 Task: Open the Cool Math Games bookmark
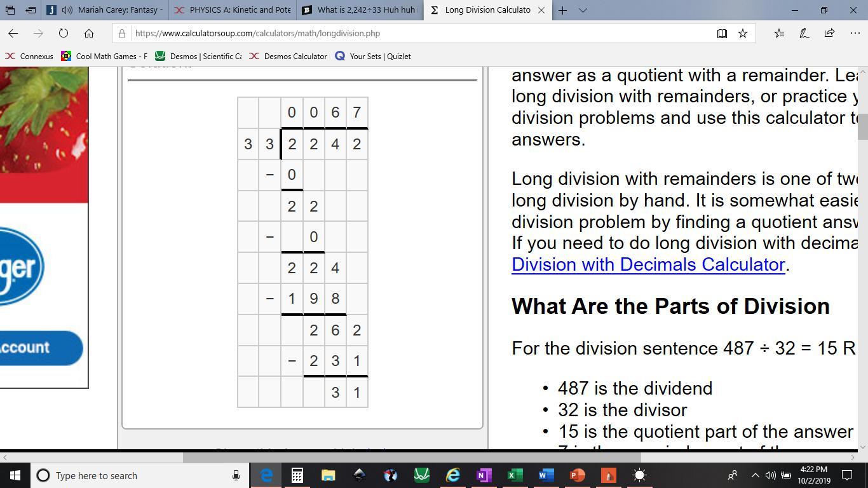(x=104, y=57)
